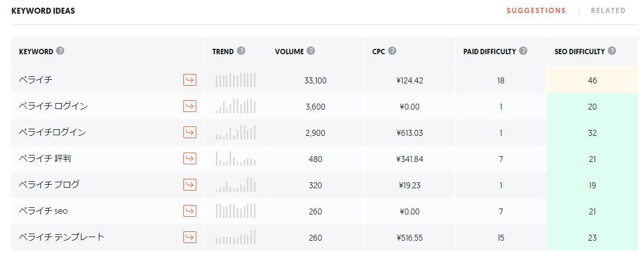Click the question mark beside TREND
The height and width of the screenshot is (255, 644).
(x=241, y=51)
